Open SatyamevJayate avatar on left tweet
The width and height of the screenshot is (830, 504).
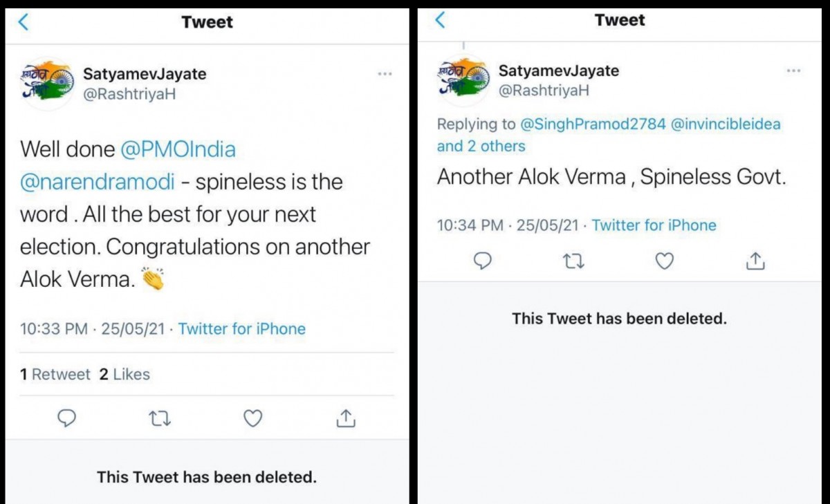coord(46,83)
